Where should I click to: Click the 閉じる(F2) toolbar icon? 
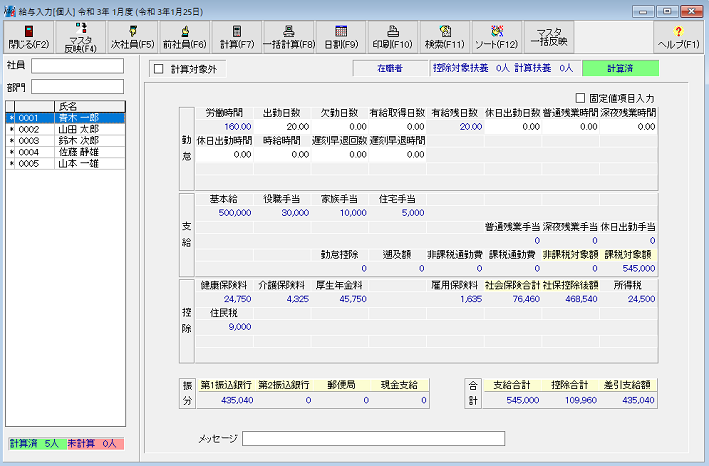coord(27,38)
